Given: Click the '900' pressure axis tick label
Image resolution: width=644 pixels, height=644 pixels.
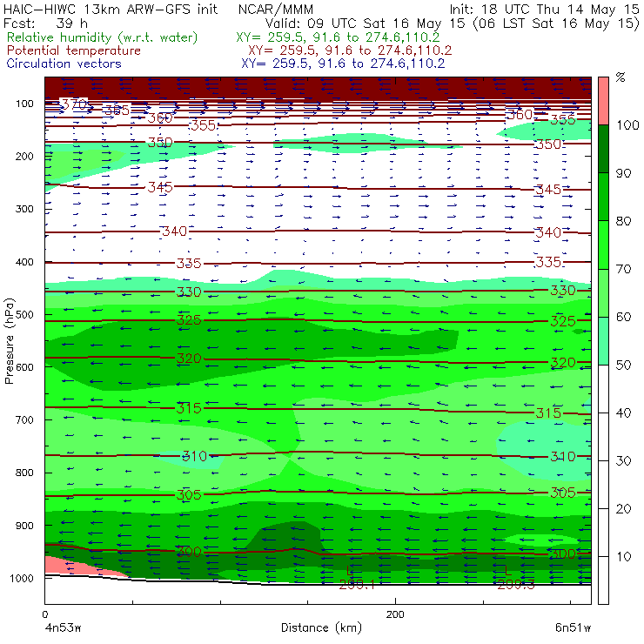Looking at the screenshot, I should (24, 526).
